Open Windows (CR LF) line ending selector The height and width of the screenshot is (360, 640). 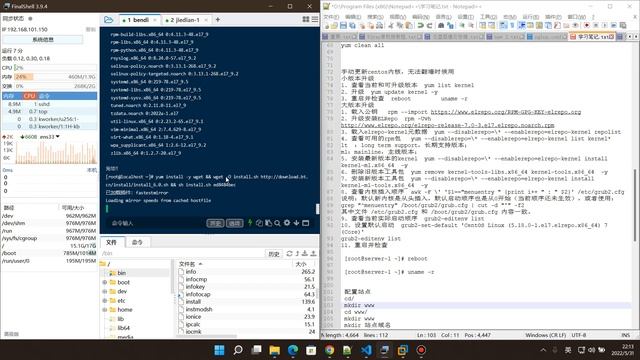click(545, 335)
